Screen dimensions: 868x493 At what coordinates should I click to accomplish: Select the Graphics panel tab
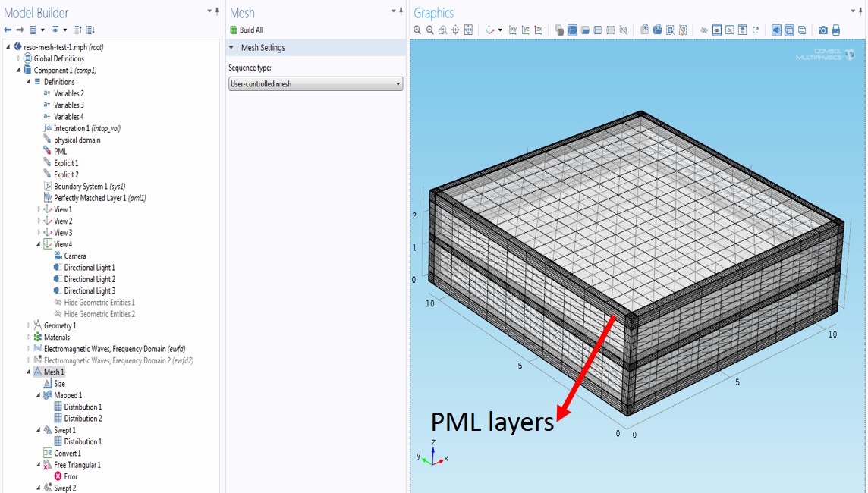pos(434,13)
